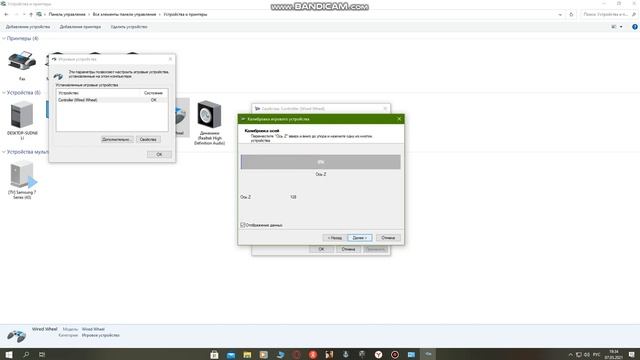Click the change view icon in toolbar
This screenshot has height=360, width=640.
613,27
